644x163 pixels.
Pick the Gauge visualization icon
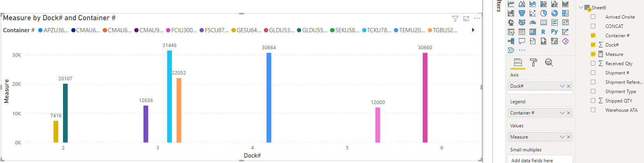pyautogui.click(x=533, y=23)
